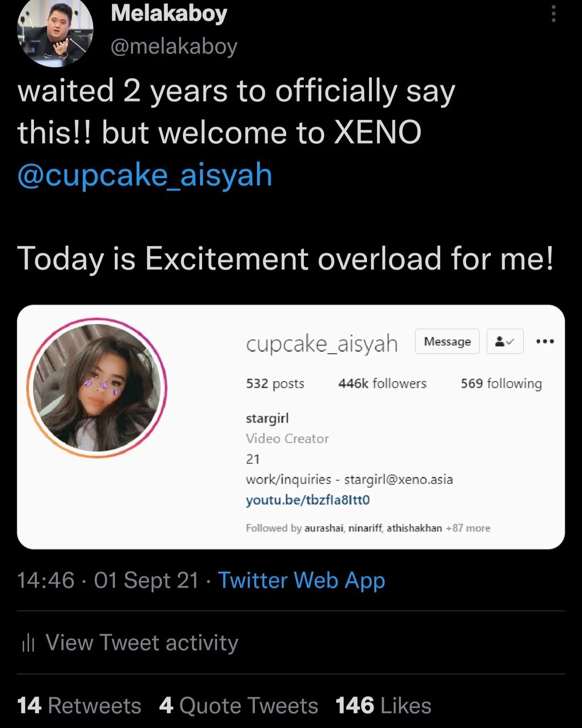Expand the following-status dropdown next to Message

(x=505, y=341)
